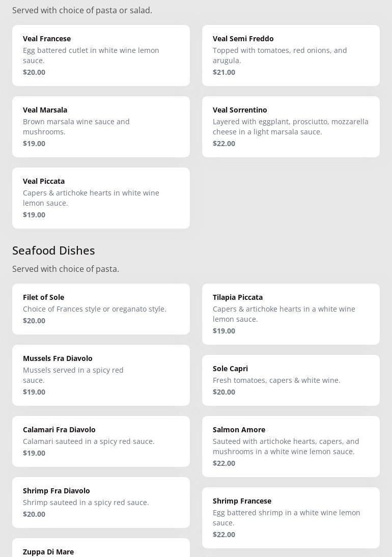Open the Filet of Sole item
392x557 pixels.
[x=101, y=309]
